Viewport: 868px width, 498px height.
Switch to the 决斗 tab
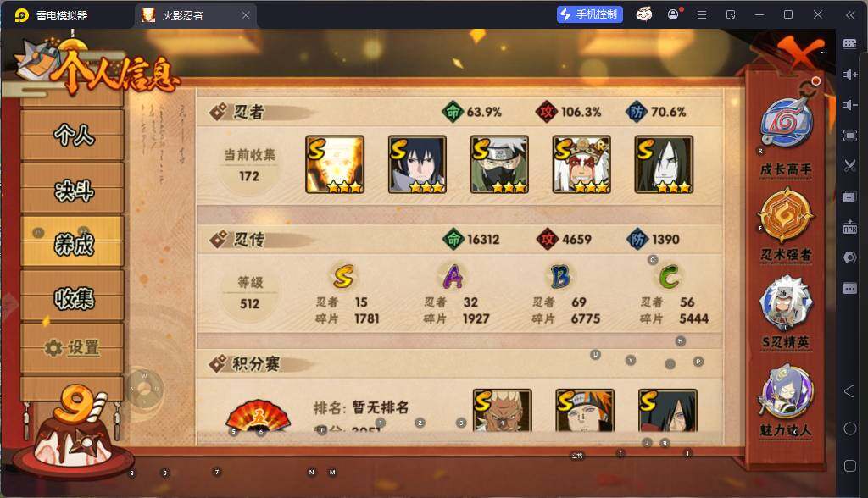[73, 190]
